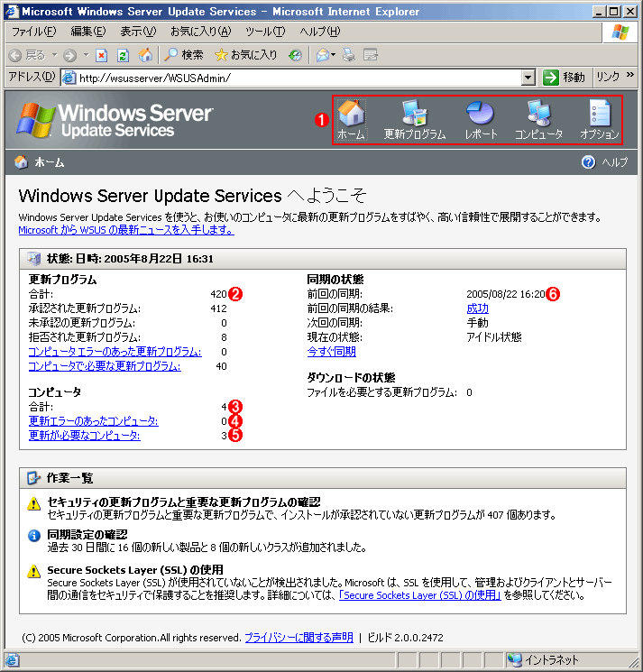This screenshot has height=672, width=643.
Task: Click the Refresh page toolbar icon
Action: tap(123, 55)
